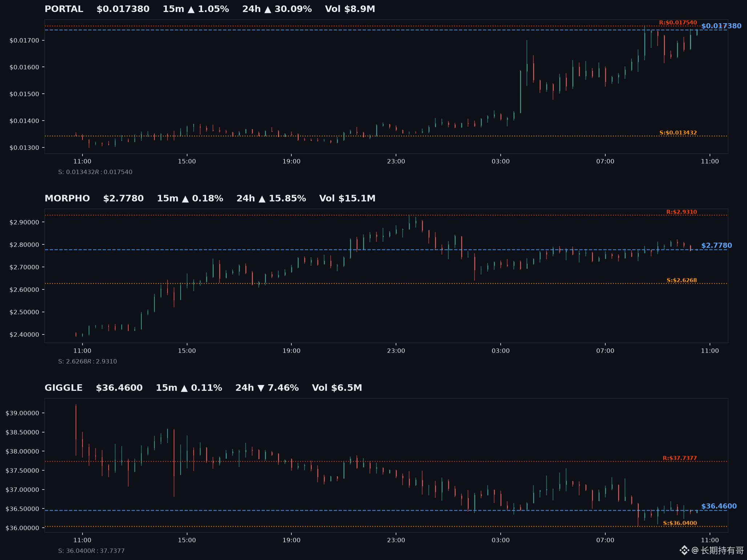This screenshot has width=747, height=560.
Task: Select the $37.50000 y-axis tick label
Action: pos(23,471)
